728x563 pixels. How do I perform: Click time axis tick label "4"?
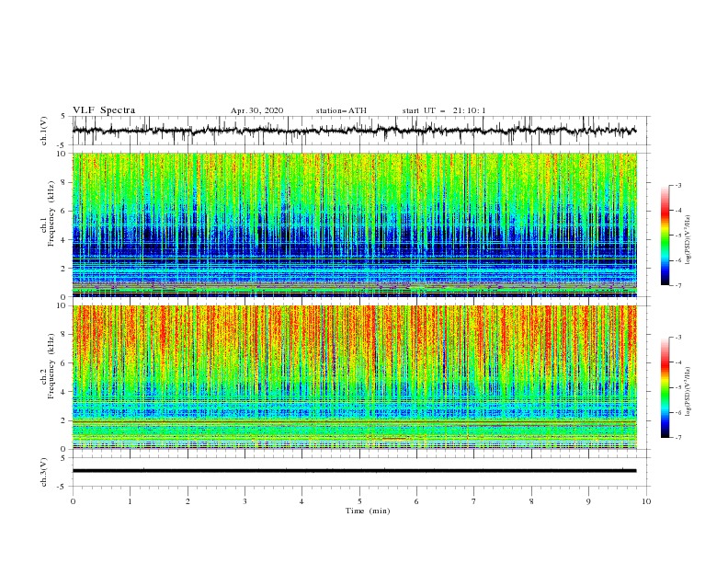pos(302,501)
